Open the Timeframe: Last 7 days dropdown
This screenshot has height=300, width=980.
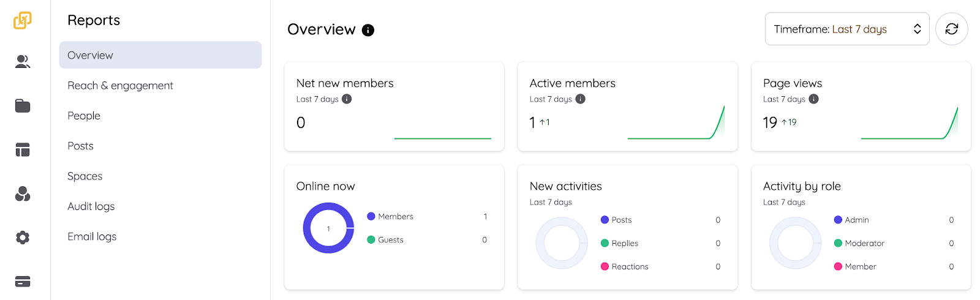(847, 29)
